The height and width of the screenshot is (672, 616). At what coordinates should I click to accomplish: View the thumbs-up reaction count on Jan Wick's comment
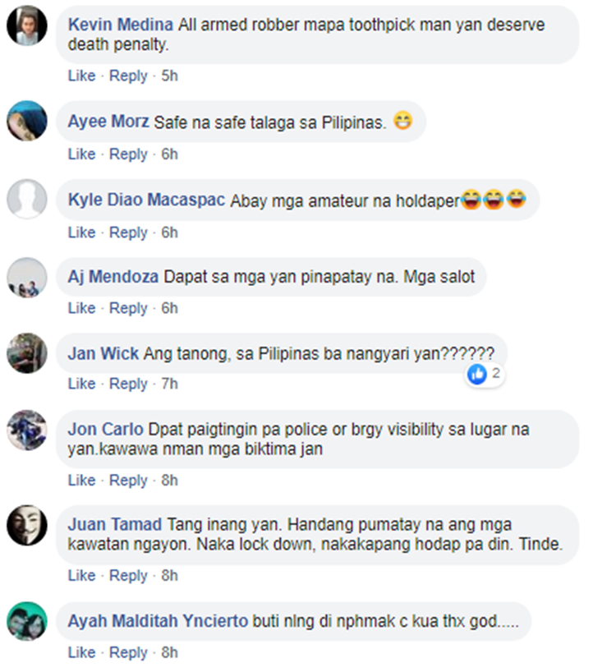pos(485,374)
